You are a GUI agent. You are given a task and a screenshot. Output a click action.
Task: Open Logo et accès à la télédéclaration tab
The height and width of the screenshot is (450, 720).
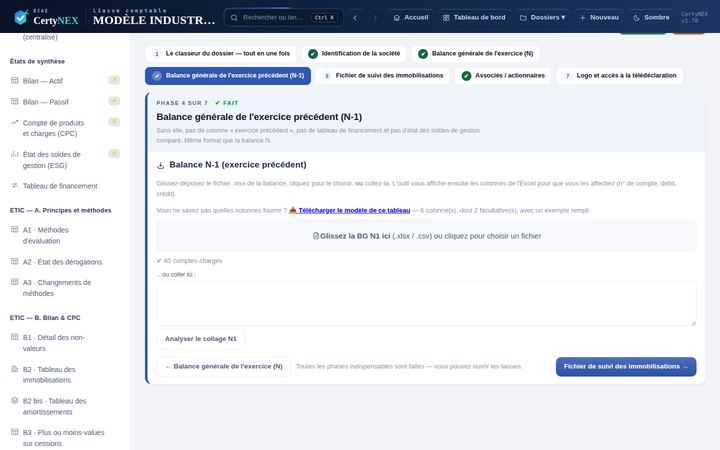pos(620,76)
